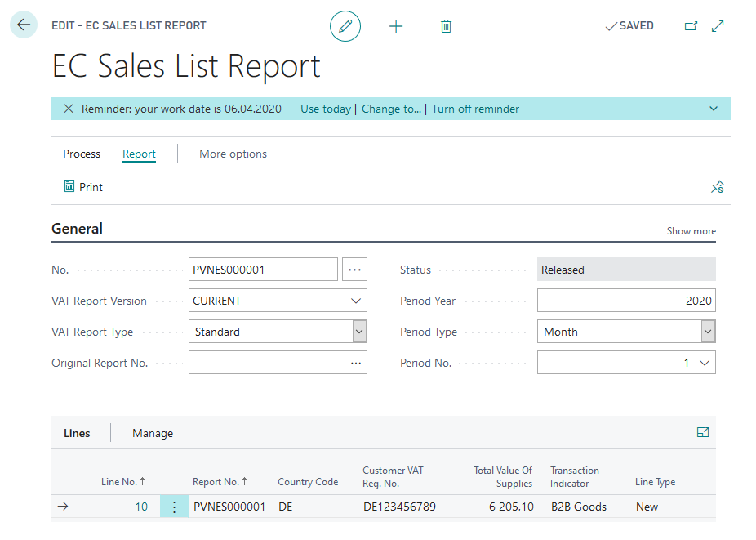Click the Period Year input field

pyautogui.click(x=626, y=301)
